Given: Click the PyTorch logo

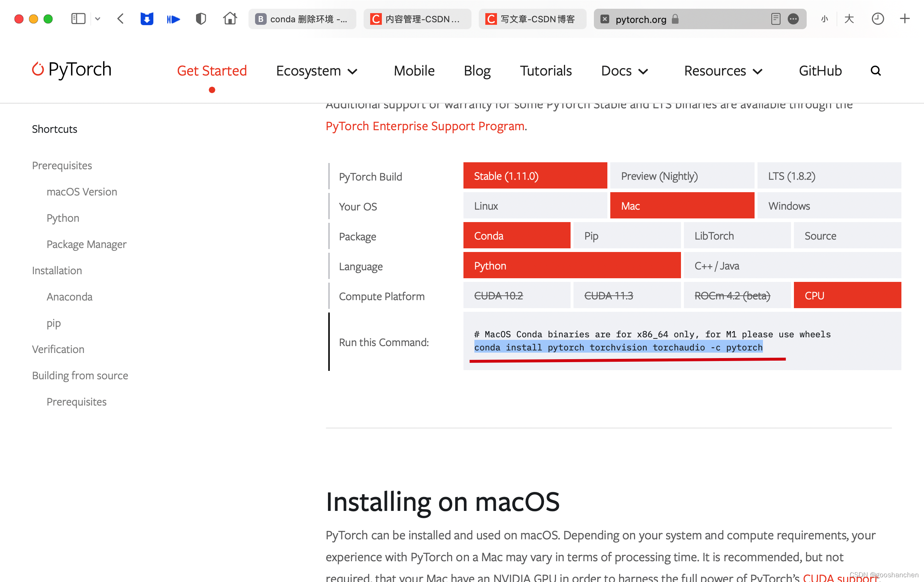Looking at the screenshot, I should 72,70.
